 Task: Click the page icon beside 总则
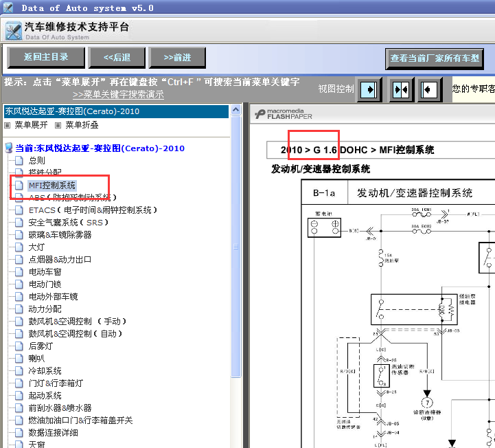pyautogui.click(x=19, y=161)
